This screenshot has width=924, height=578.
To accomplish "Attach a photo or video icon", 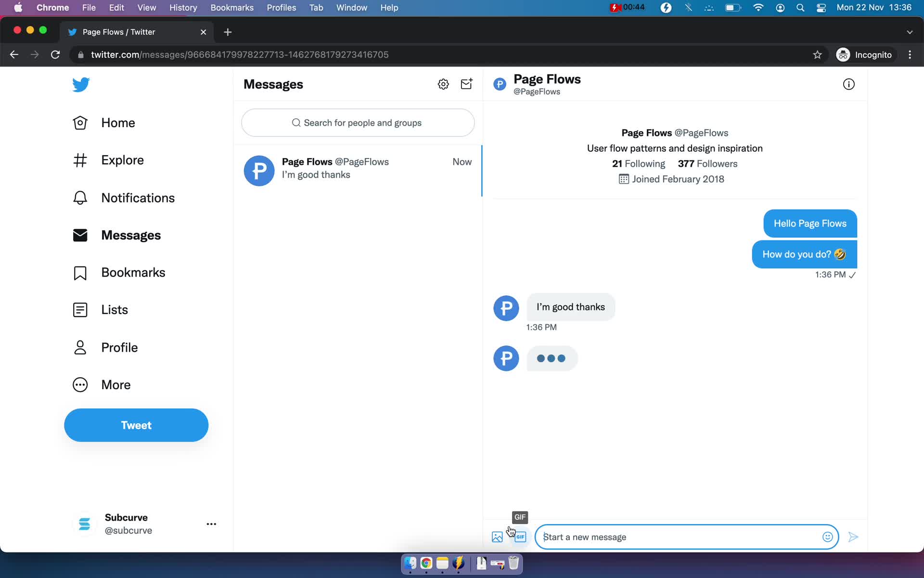I will [x=497, y=537].
